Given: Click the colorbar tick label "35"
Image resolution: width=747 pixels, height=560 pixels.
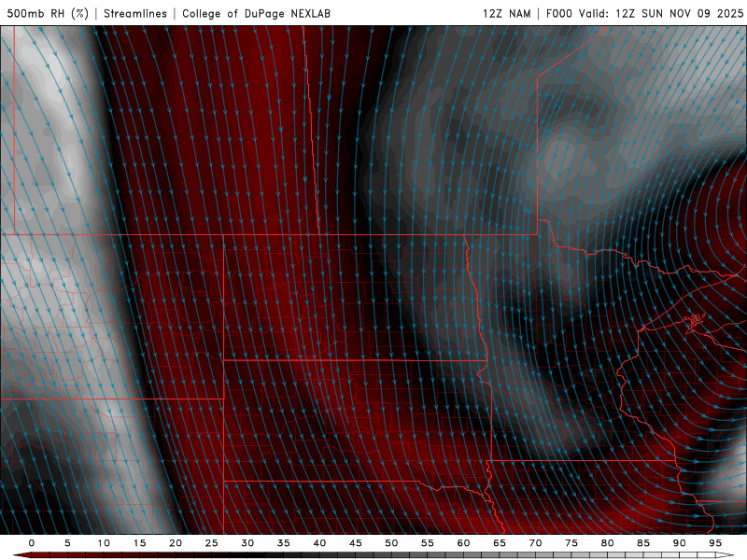Looking at the screenshot, I should point(284,543).
